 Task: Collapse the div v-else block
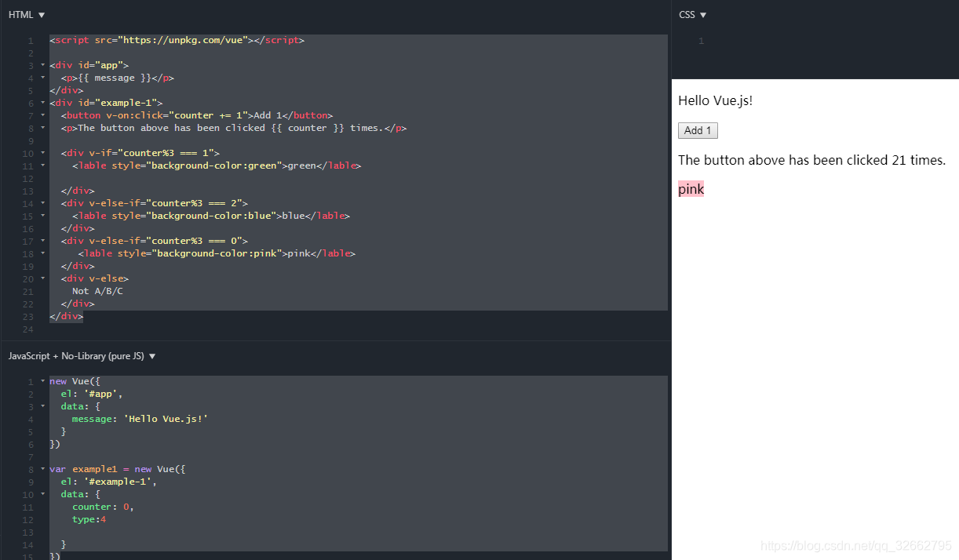tap(42, 278)
